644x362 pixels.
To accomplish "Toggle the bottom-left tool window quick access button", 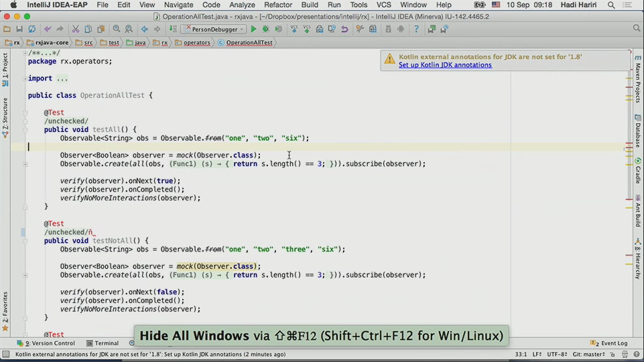I will pyautogui.click(x=5, y=354).
